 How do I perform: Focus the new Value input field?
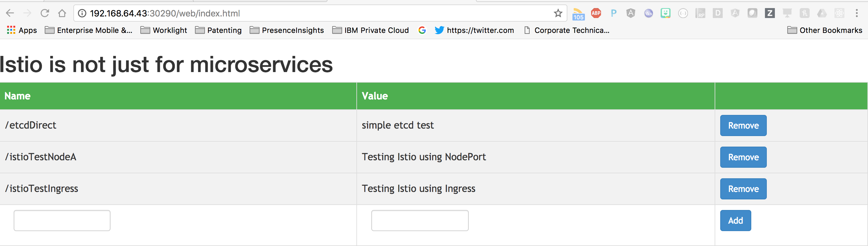point(419,221)
